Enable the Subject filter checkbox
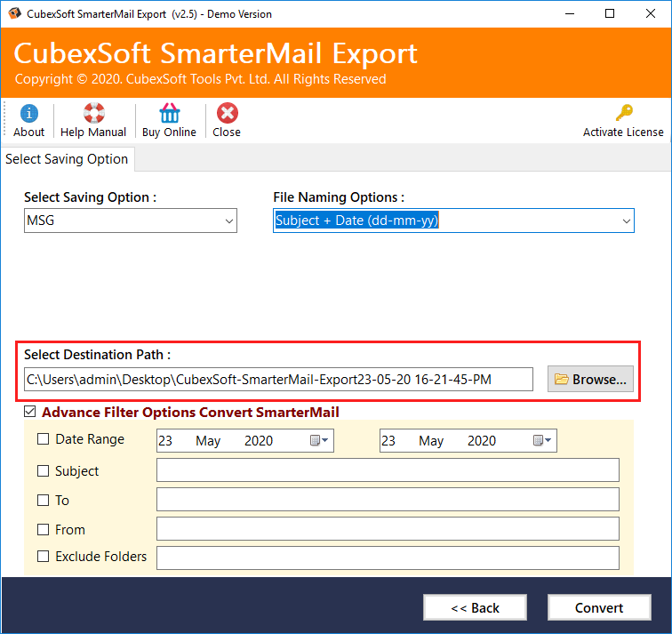672x634 pixels. 43,470
